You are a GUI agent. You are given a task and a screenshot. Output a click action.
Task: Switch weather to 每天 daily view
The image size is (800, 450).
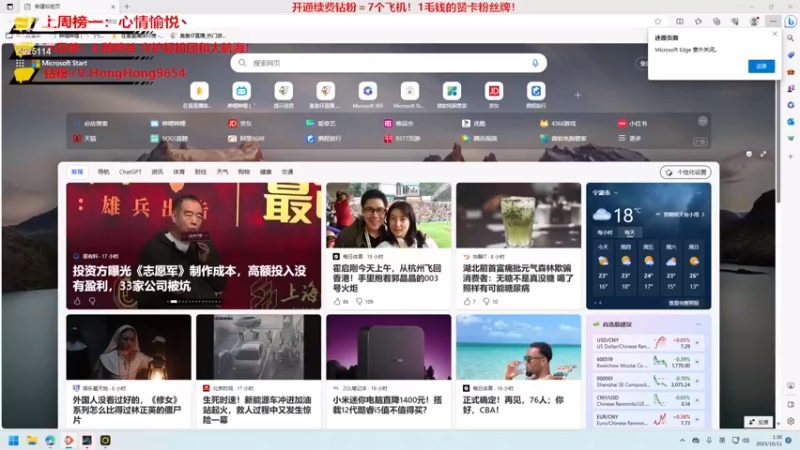click(630, 233)
